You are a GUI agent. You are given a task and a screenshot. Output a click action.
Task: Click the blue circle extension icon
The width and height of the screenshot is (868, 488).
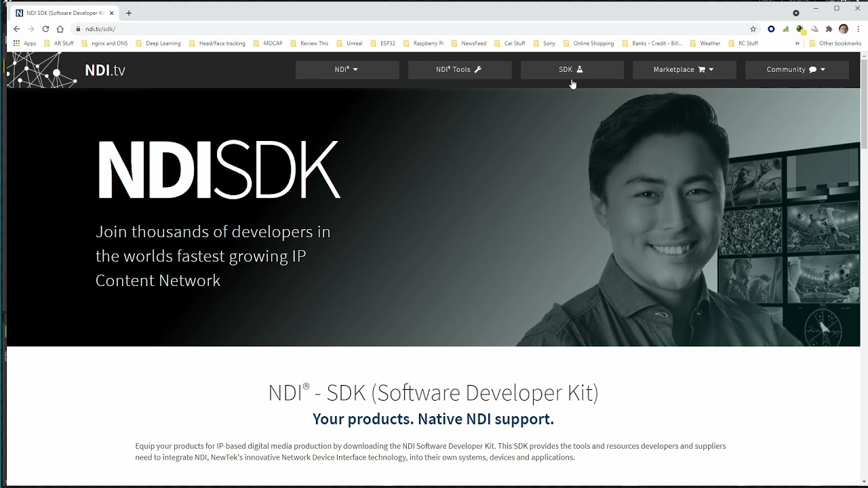771,29
